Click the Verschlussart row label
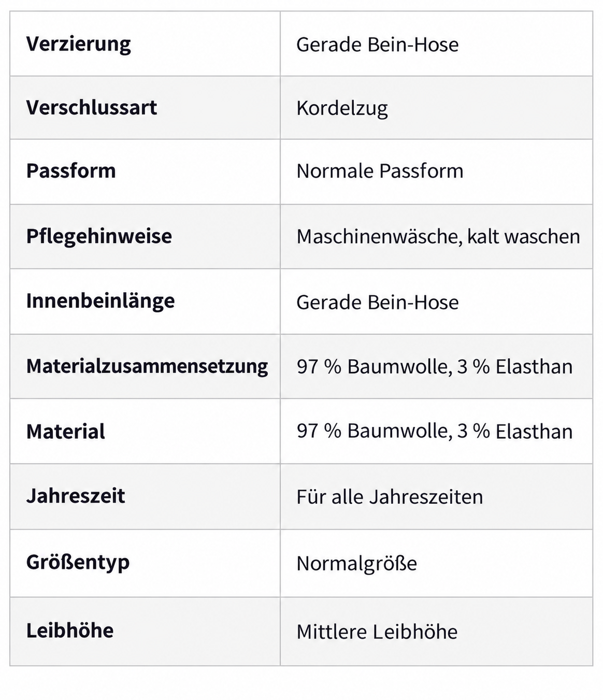 tap(92, 108)
